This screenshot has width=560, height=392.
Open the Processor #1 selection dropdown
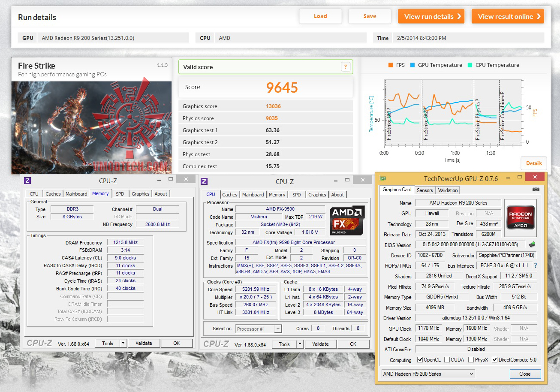(278, 329)
